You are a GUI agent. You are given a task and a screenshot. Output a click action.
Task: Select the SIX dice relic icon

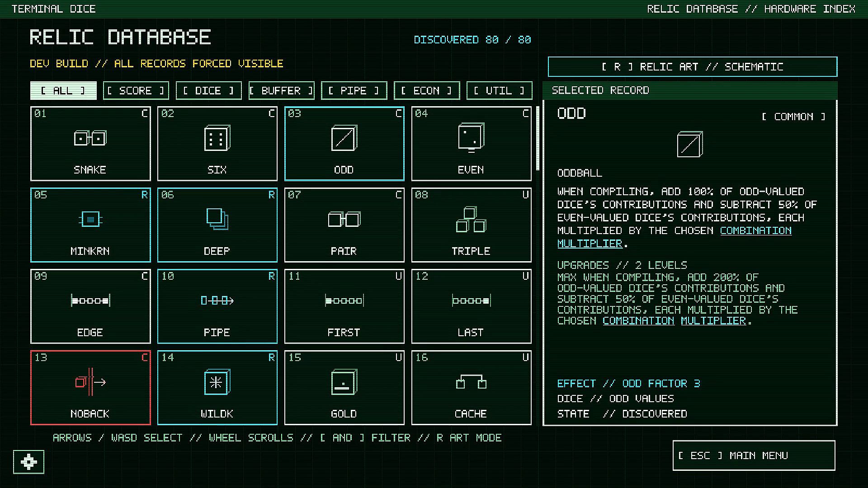coord(217,138)
